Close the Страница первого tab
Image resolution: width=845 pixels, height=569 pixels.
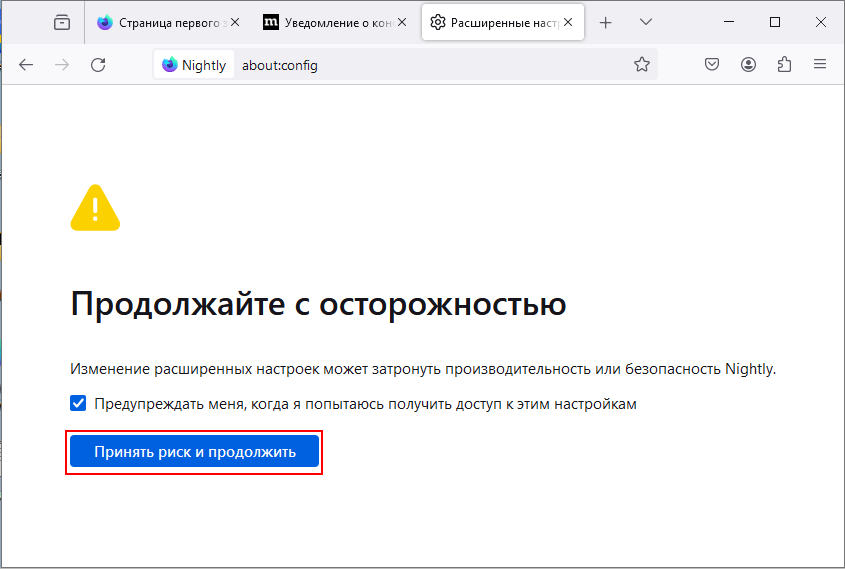pyautogui.click(x=235, y=23)
